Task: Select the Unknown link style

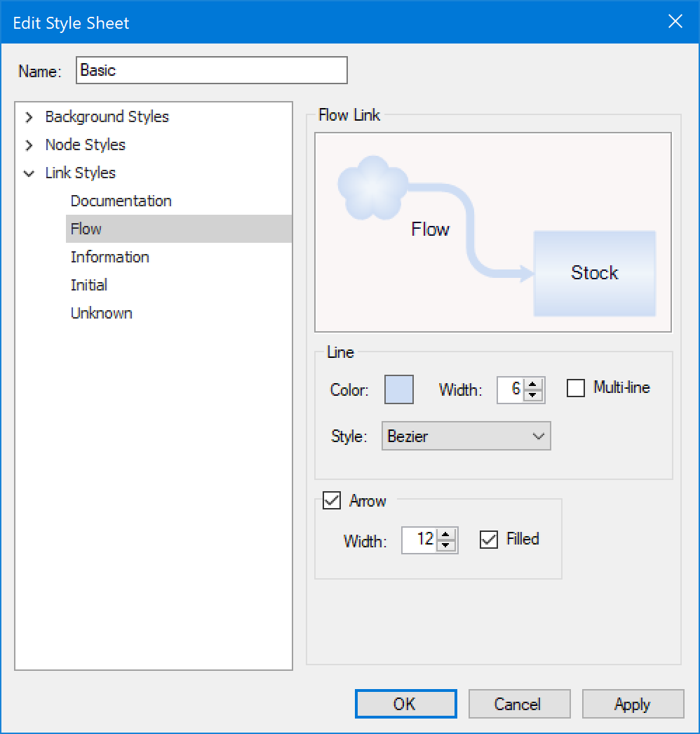Action: (101, 313)
